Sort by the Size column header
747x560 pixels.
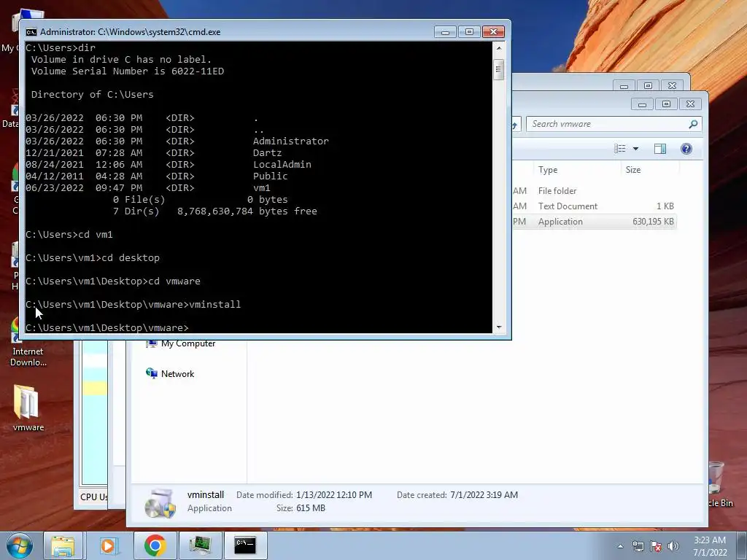tap(650, 169)
